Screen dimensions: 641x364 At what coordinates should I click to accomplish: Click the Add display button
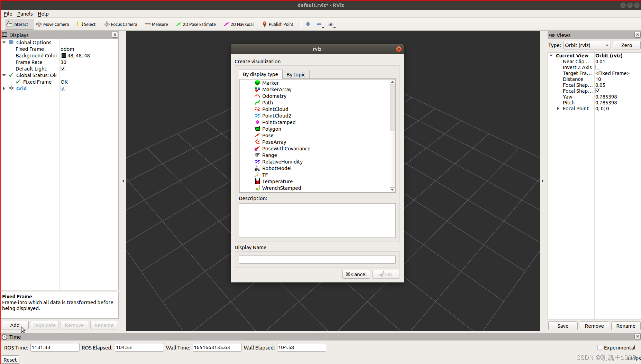[x=15, y=325]
